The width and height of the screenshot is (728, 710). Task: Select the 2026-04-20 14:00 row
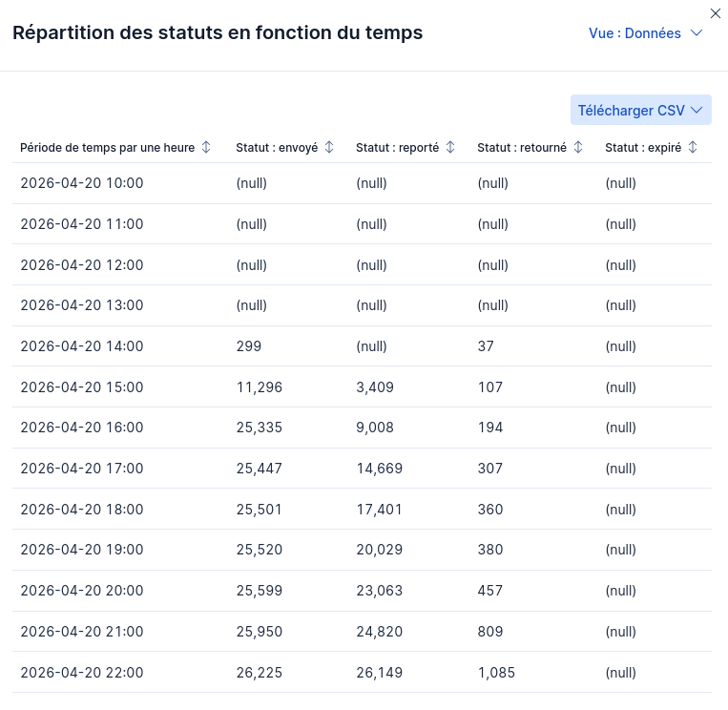363,346
